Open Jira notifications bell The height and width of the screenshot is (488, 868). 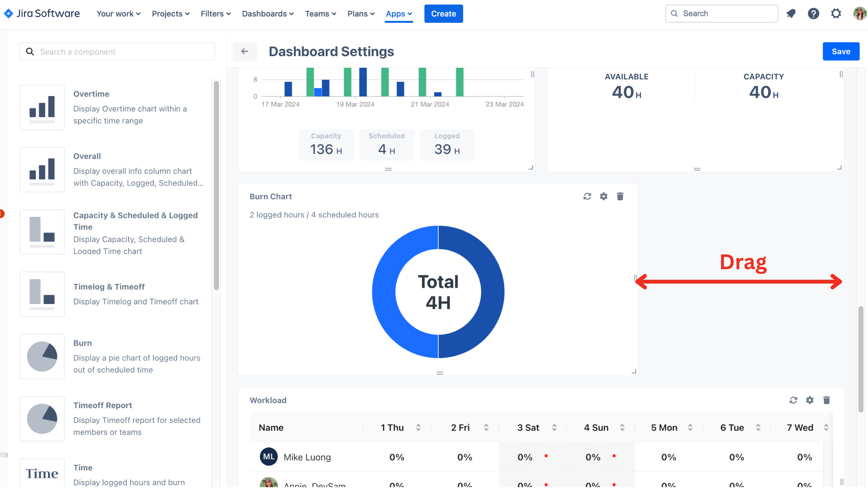[x=791, y=14]
